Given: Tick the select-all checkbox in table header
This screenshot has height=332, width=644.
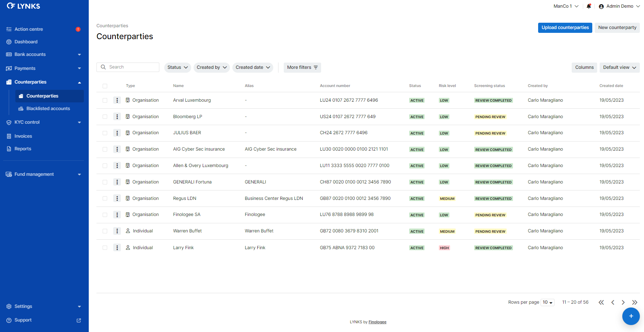Looking at the screenshot, I should pos(105,86).
